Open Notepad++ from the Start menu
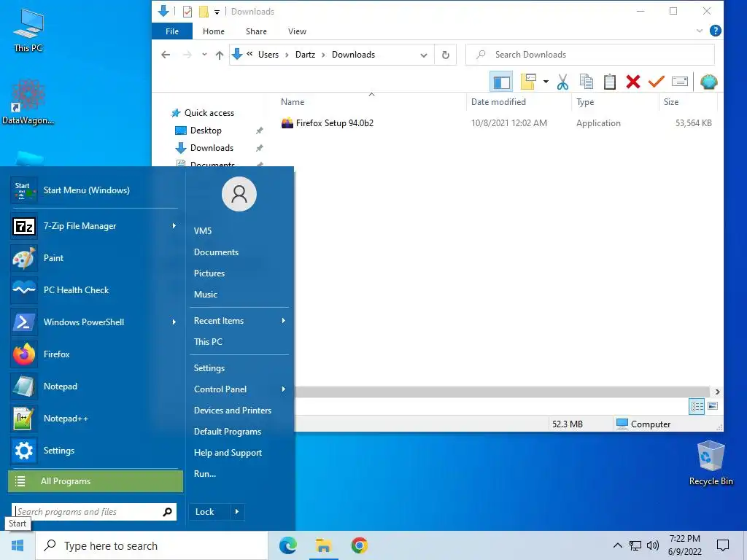 coord(94,419)
